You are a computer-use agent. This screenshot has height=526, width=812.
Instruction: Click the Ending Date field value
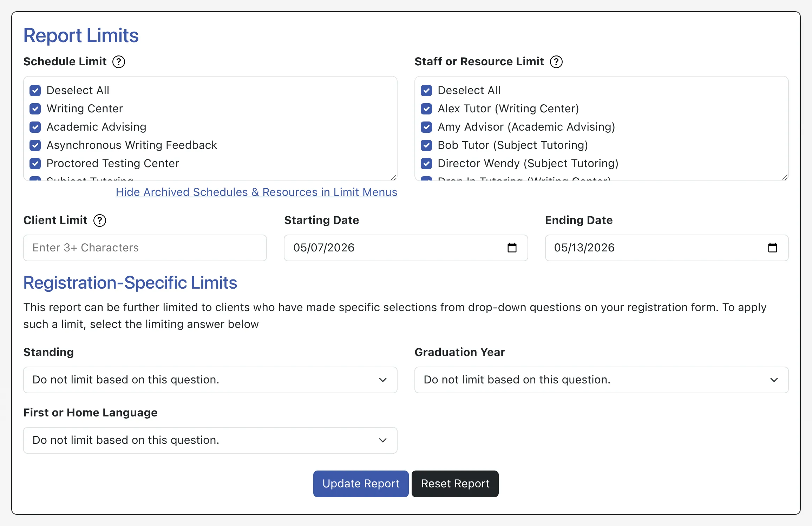point(584,248)
